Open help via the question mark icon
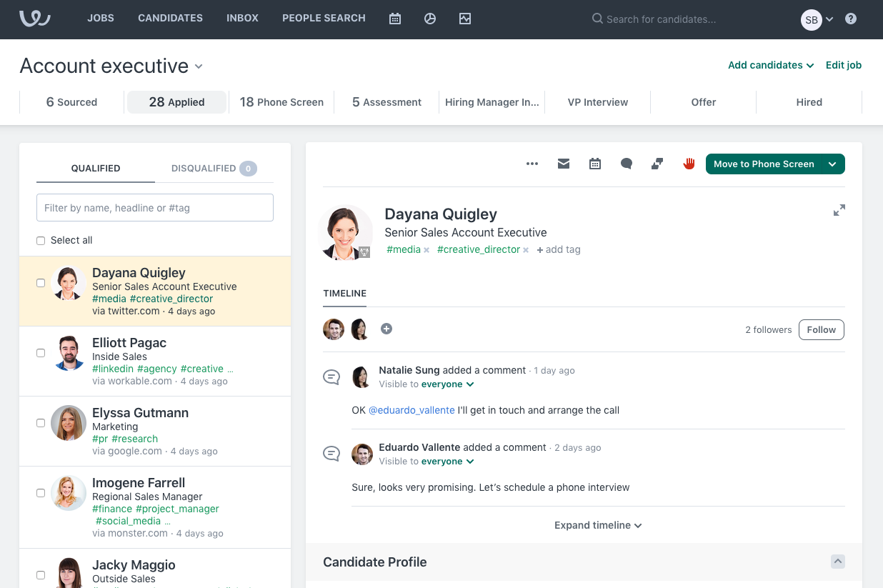Image resolution: width=883 pixels, height=588 pixels. coord(850,18)
